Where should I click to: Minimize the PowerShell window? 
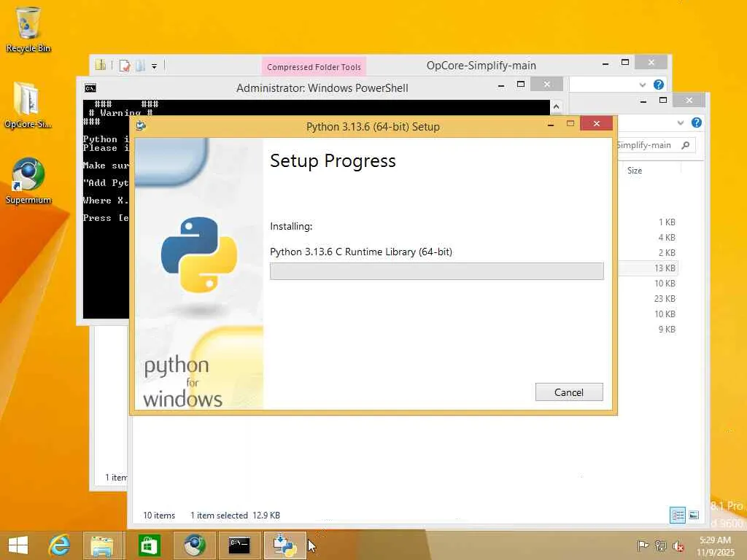coord(501,86)
